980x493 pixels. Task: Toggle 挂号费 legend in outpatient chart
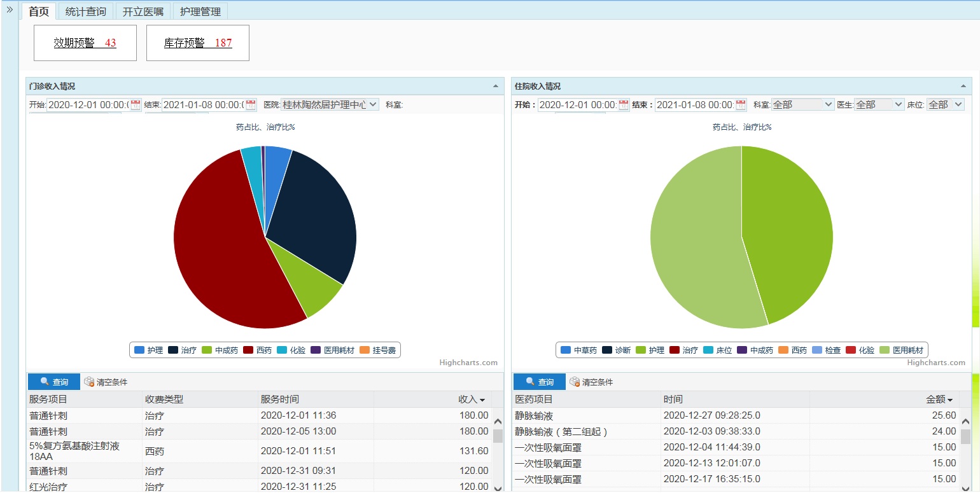coord(378,351)
